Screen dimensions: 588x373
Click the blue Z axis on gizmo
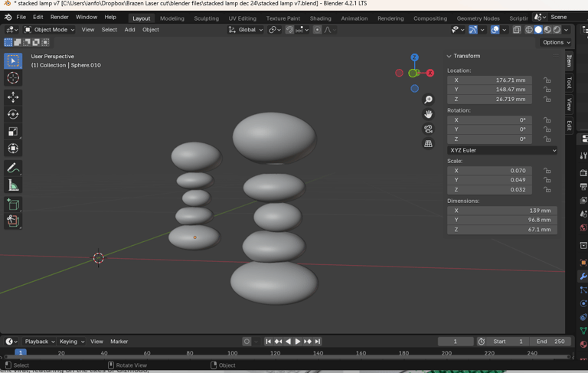pyautogui.click(x=414, y=57)
